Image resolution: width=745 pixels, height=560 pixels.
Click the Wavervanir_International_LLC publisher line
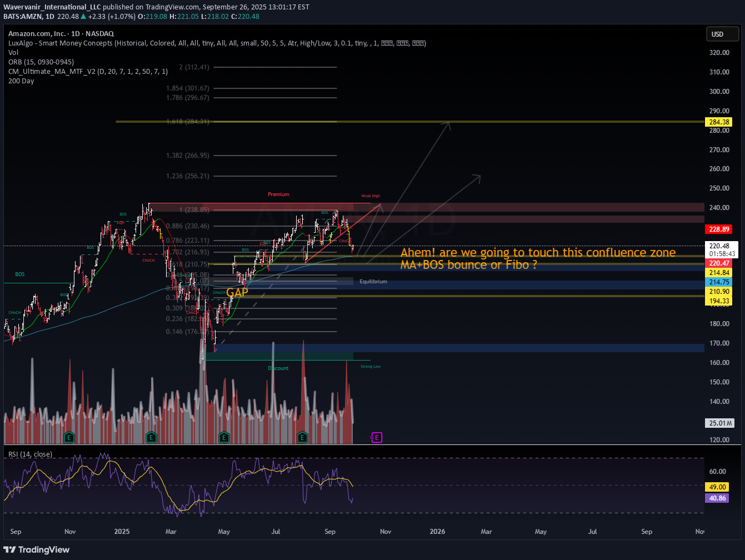coord(156,7)
